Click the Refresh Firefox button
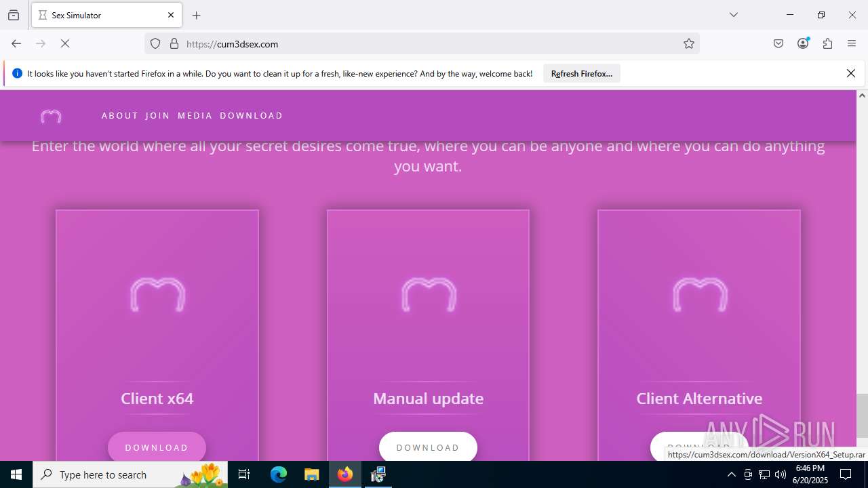The image size is (868, 488). coord(582,73)
